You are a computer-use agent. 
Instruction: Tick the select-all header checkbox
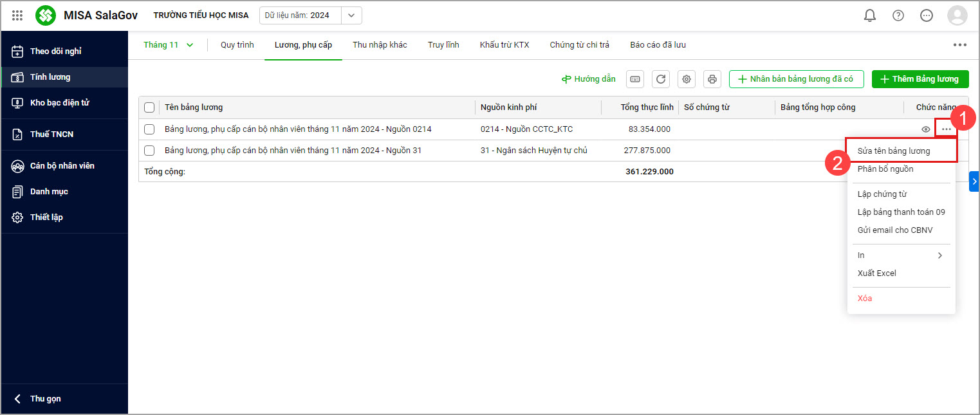click(x=149, y=107)
